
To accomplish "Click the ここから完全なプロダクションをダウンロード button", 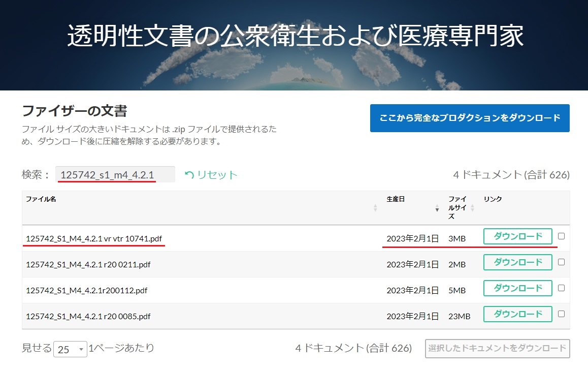I will 470,118.
